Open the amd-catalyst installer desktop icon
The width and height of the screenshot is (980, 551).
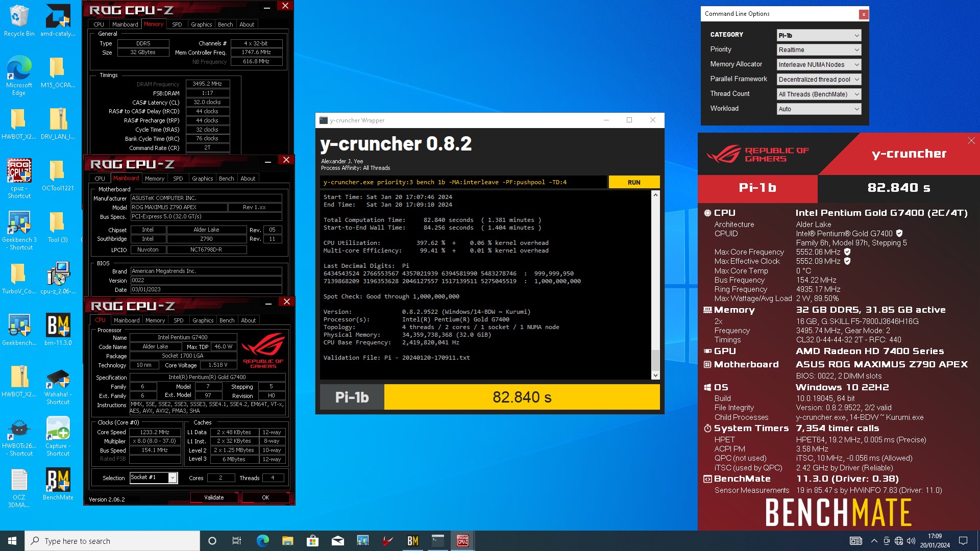coord(58,20)
